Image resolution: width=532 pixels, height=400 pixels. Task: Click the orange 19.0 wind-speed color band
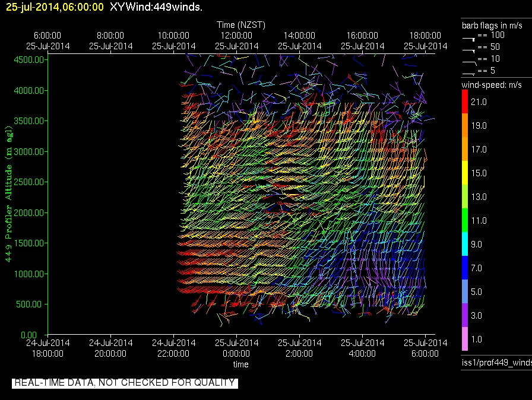click(x=465, y=125)
